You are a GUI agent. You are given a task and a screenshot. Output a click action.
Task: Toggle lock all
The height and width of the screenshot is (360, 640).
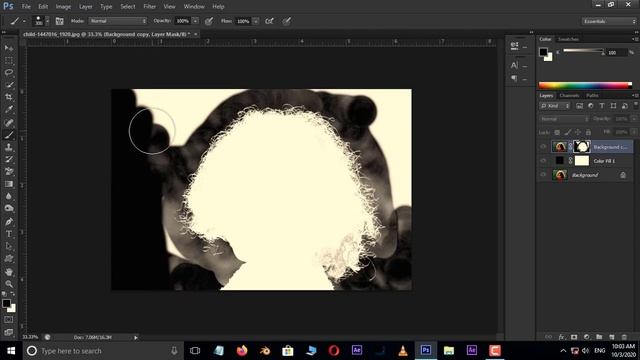point(588,132)
